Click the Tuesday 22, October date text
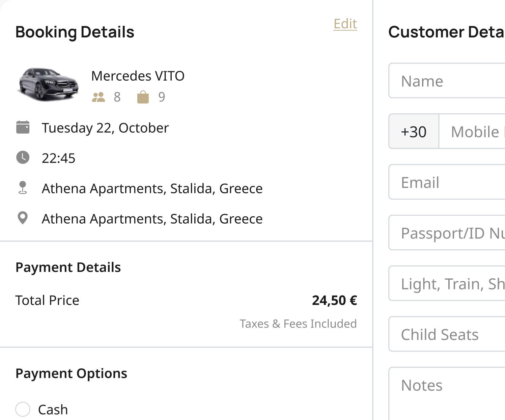 click(105, 128)
